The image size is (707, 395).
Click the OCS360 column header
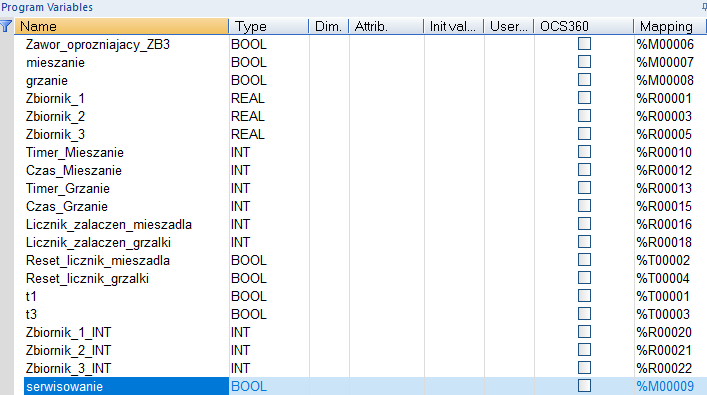coord(584,26)
